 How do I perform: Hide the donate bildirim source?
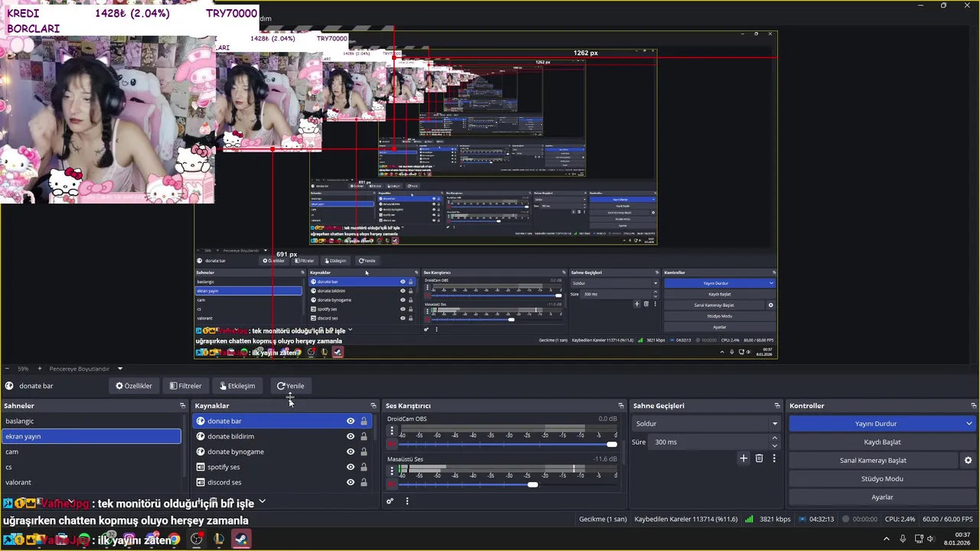click(x=351, y=436)
